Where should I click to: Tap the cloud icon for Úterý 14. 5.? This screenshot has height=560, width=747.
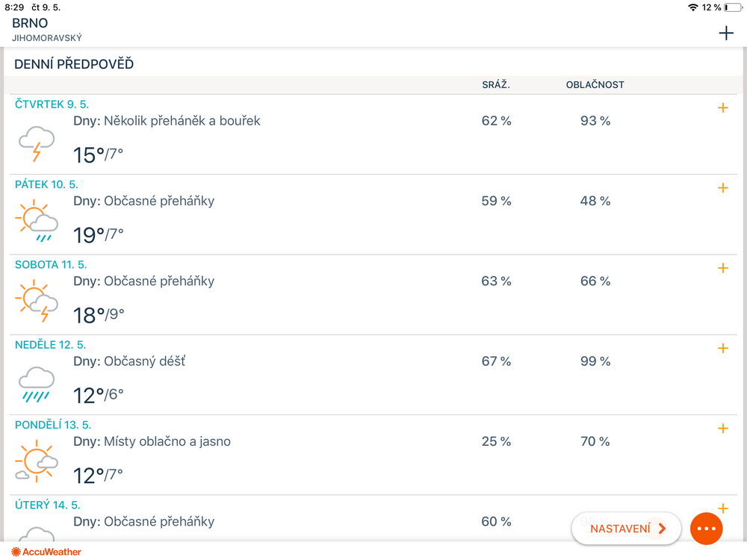click(x=37, y=533)
